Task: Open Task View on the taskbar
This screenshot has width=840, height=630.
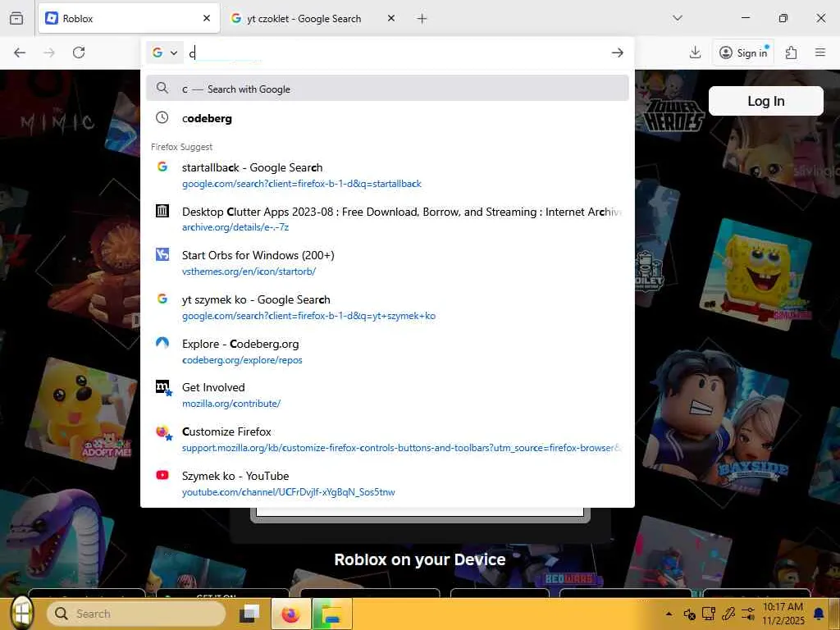Action: tap(249, 614)
